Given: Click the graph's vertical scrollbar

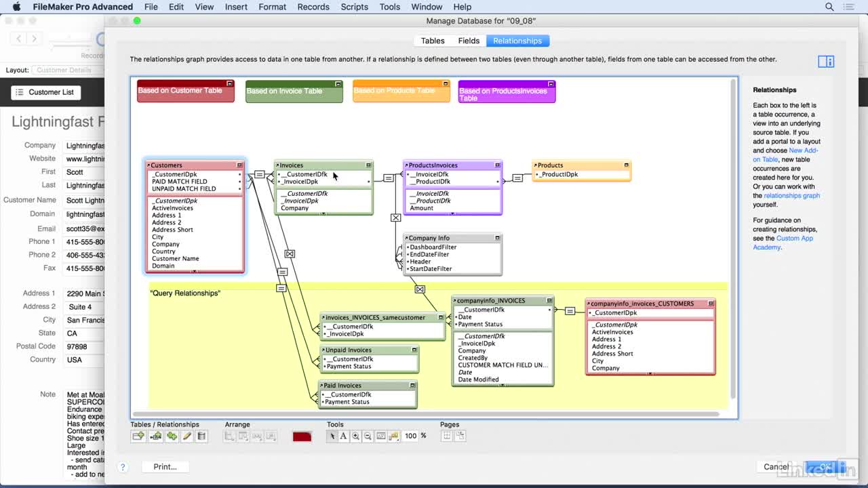Looking at the screenshot, I should (x=733, y=238).
